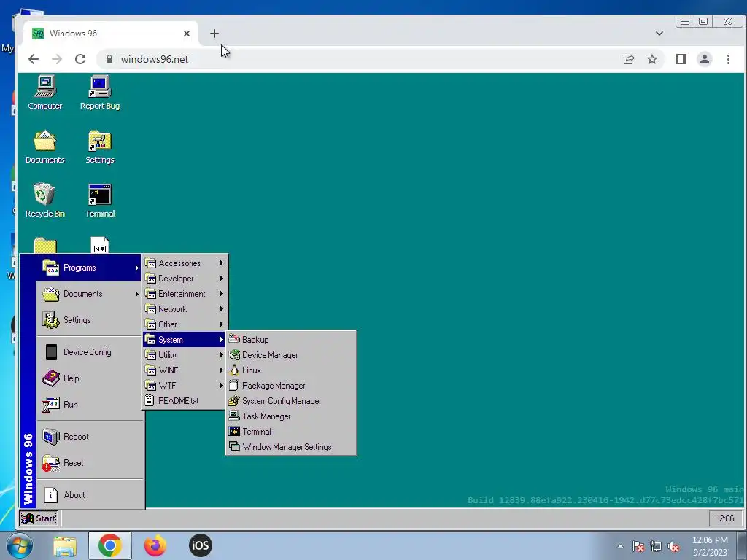Launch Linux from the System submenu
747x560 pixels.
click(x=290, y=370)
